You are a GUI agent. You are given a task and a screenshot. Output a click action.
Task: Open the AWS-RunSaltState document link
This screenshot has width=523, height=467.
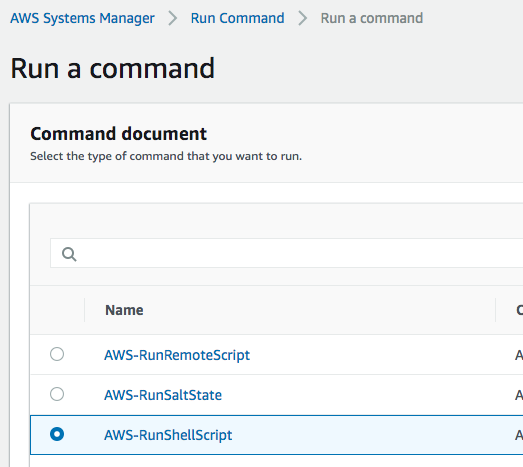[x=163, y=395]
